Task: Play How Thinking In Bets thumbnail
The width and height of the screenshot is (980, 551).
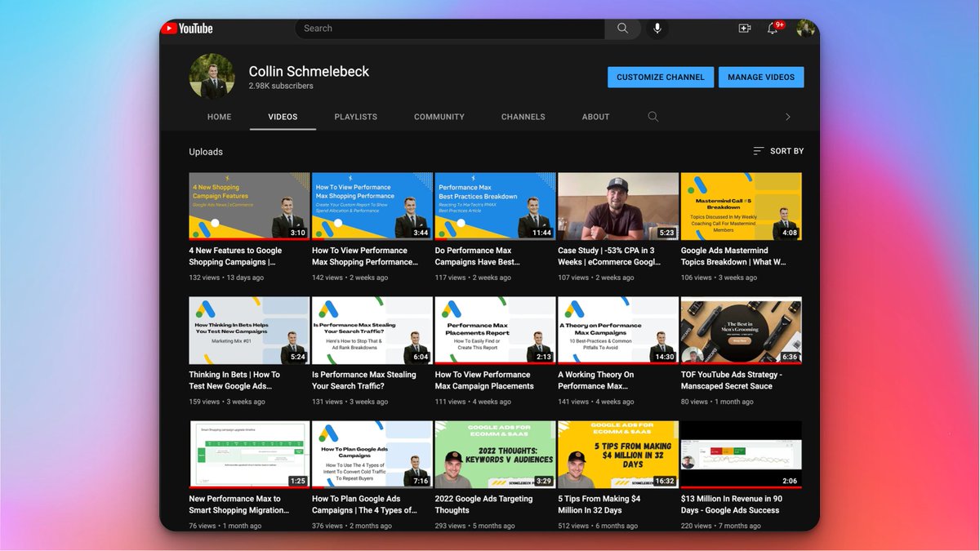Action: (x=249, y=331)
